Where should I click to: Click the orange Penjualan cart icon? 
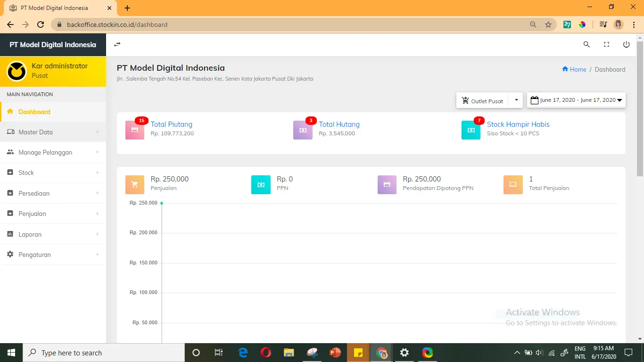point(135,185)
